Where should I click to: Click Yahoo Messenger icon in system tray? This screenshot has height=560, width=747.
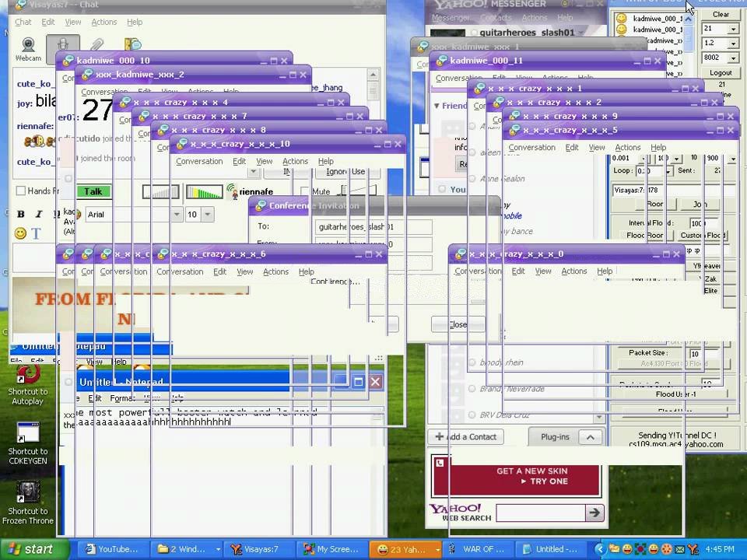693,549
